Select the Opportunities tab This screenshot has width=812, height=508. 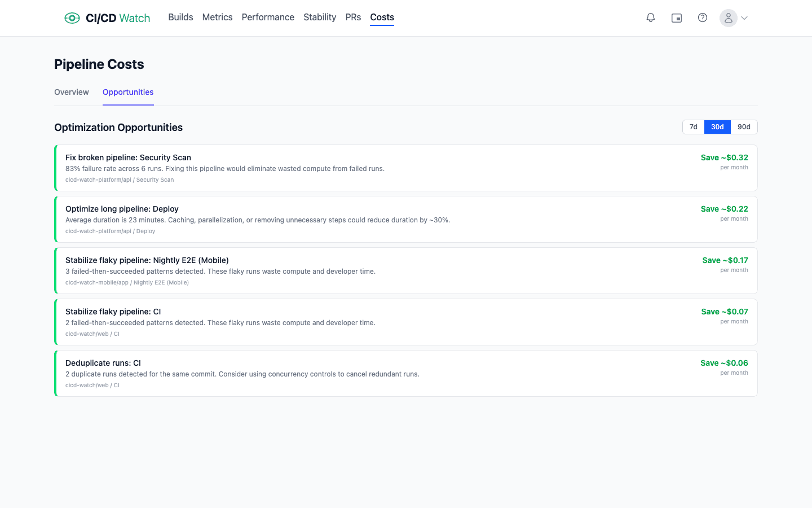128,92
